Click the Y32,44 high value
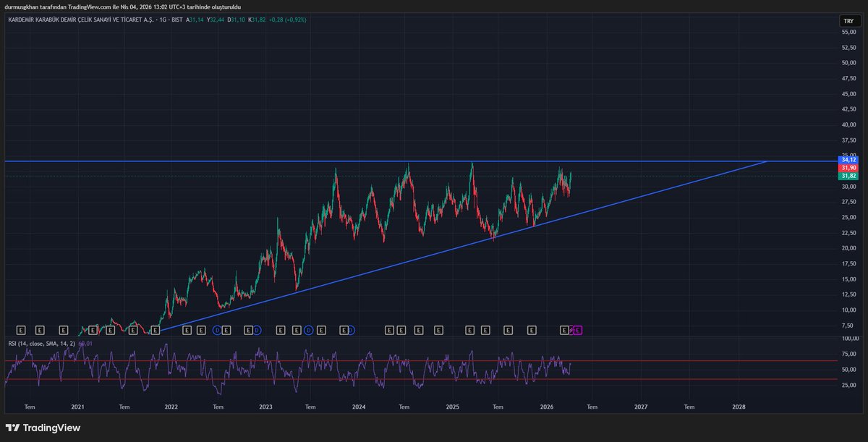Image resolution: width=868 pixels, height=442 pixels. [216, 20]
